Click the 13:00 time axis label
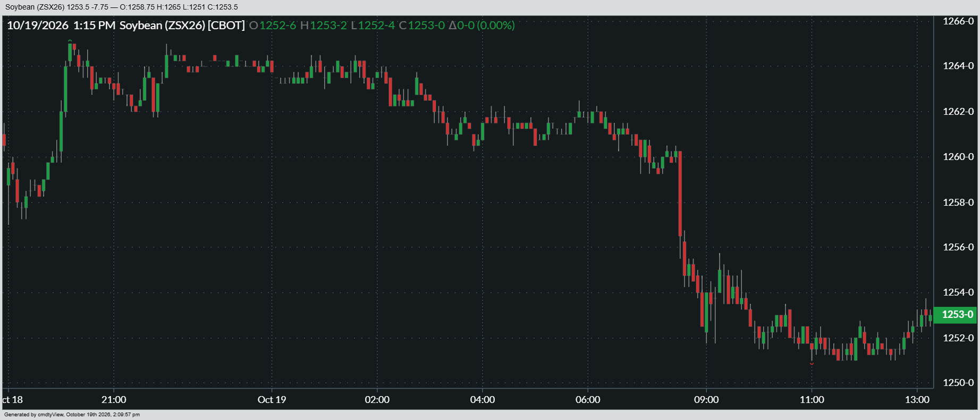The image size is (980, 420). (x=917, y=400)
